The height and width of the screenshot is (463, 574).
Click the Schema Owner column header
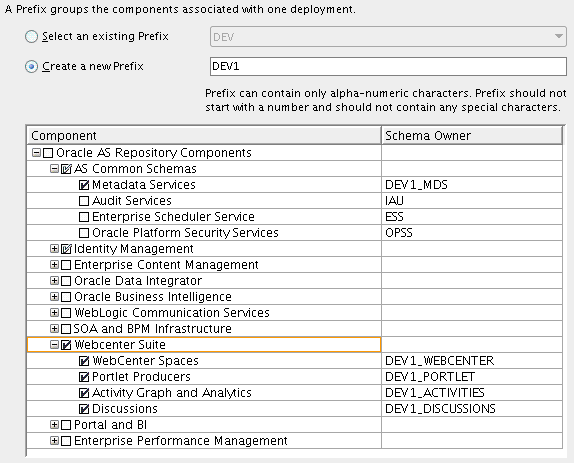(x=472, y=136)
